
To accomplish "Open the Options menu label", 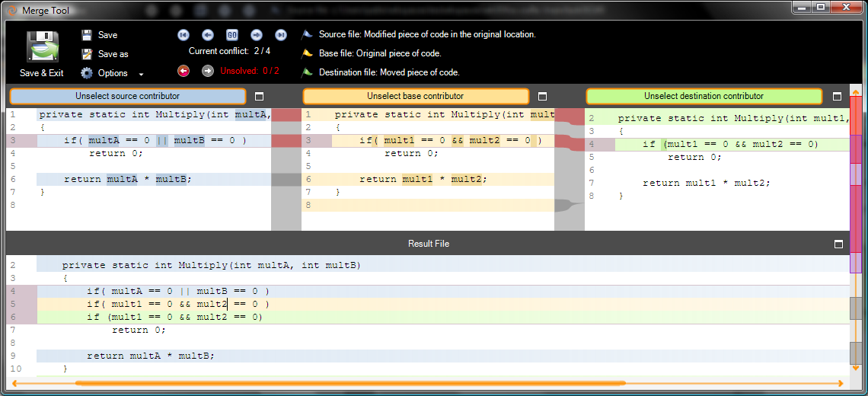I will 113,73.
